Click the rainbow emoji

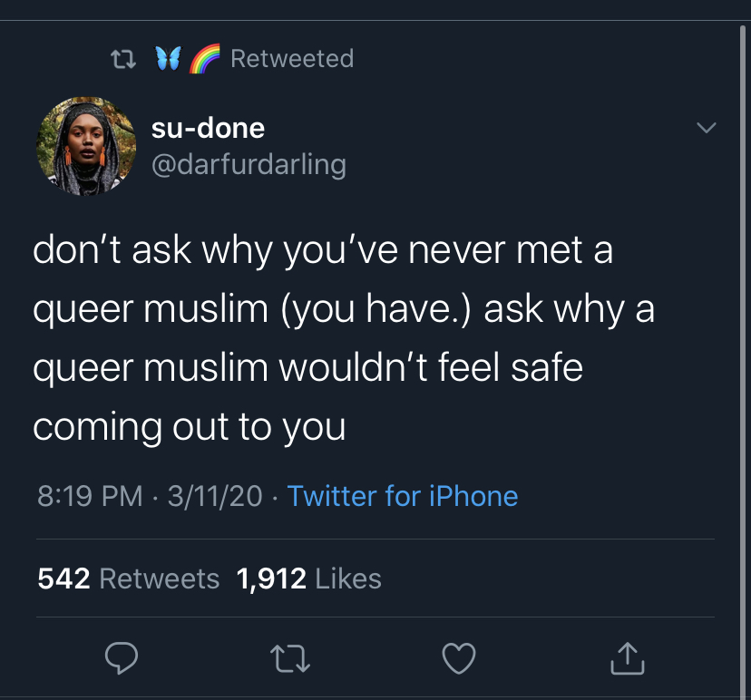(x=204, y=59)
